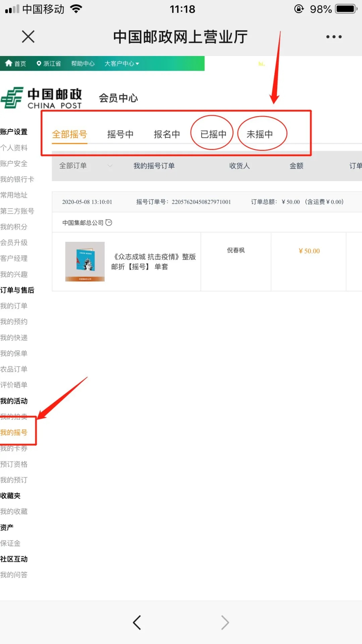Switch to the 报名中 tab
The height and width of the screenshot is (644, 362).
coord(167,134)
